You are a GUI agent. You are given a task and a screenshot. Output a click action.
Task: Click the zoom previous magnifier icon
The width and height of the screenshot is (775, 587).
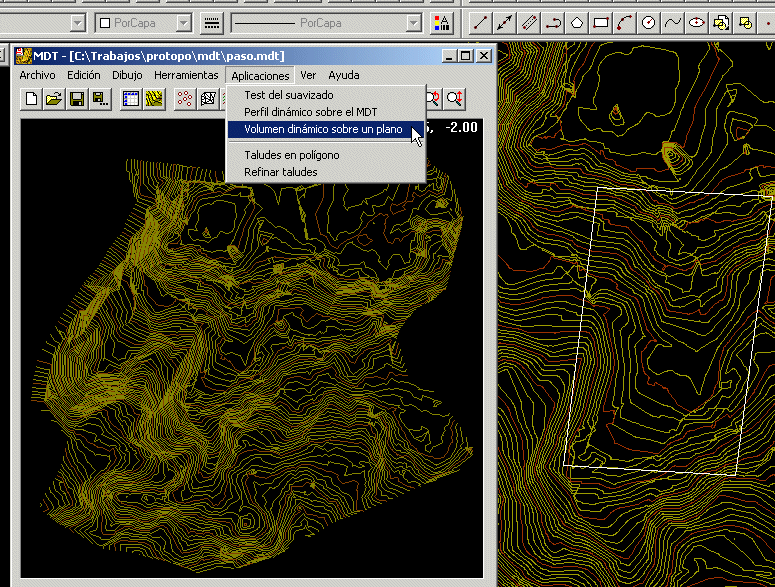coord(434,99)
